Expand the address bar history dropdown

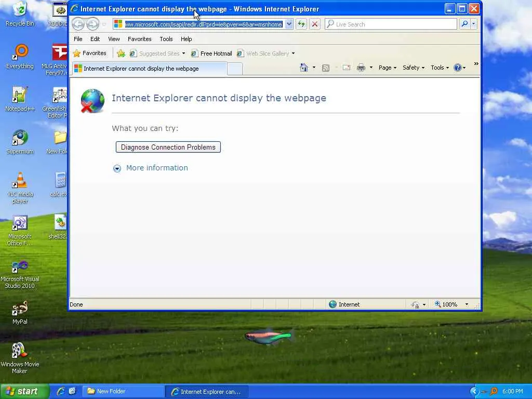(x=289, y=24)
